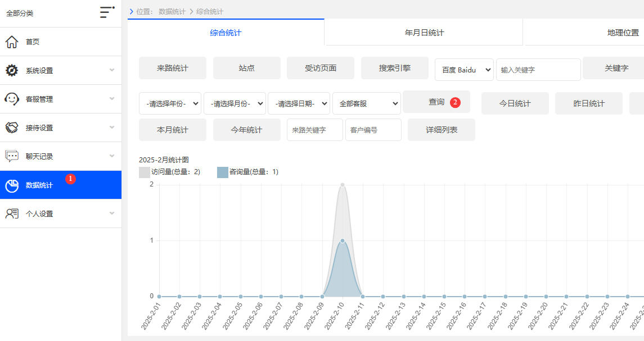The height and width of the screenshot is (341, 644).
Task: Expand the 聊天记录 submenu arrow
Action: (112, 156)
